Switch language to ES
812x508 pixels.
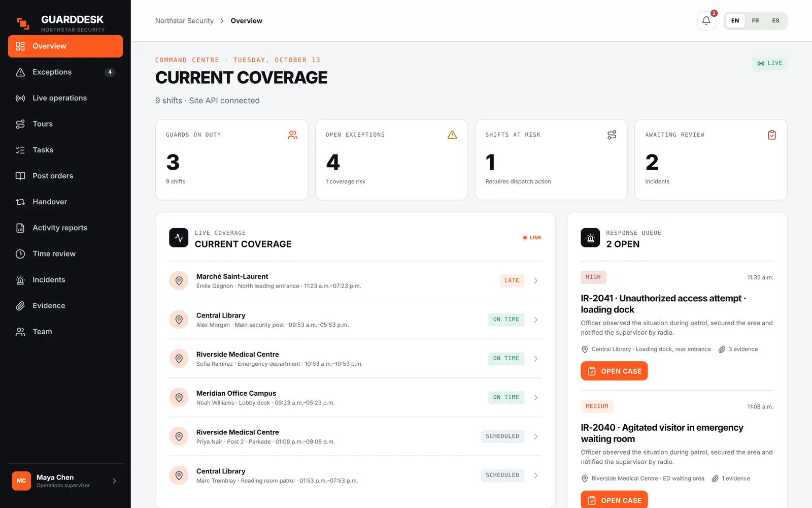coord(775,21)
